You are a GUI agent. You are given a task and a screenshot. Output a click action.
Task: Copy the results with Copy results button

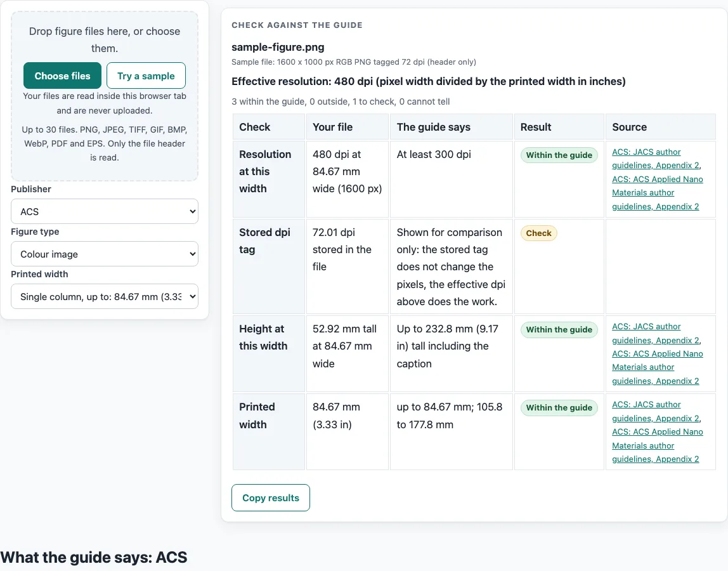click(271, 497)
